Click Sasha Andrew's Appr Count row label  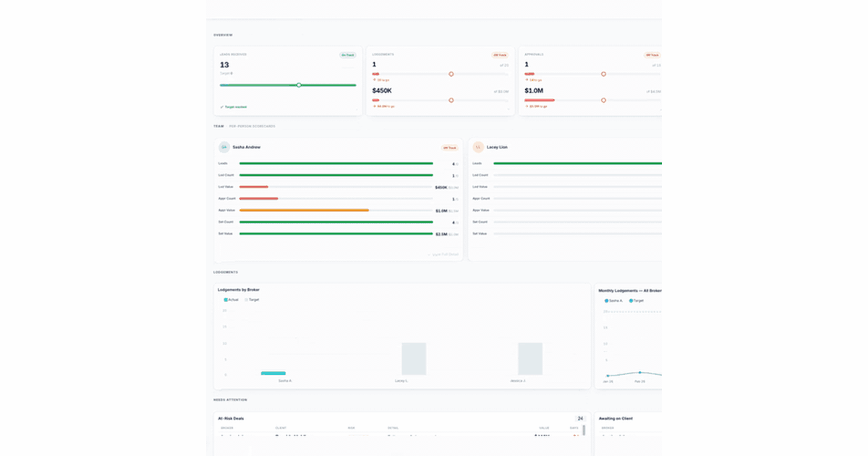point(227,198)
